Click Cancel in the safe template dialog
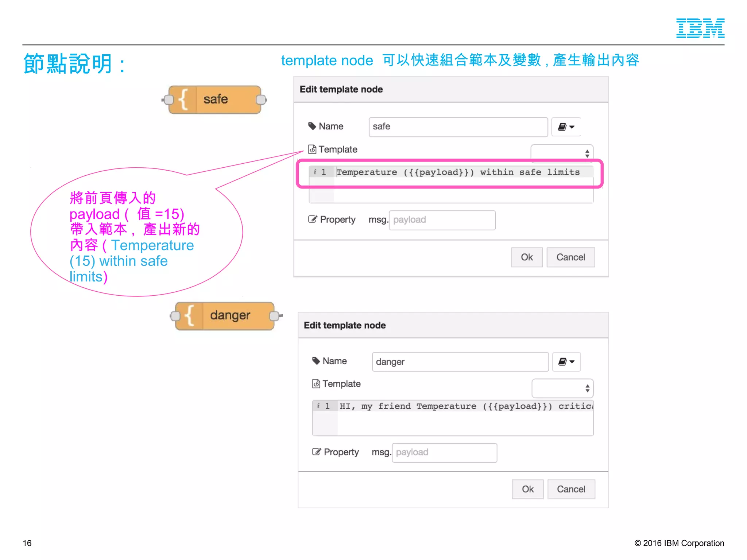This screenshot has width=747, height=560. [x=571, y=257]
